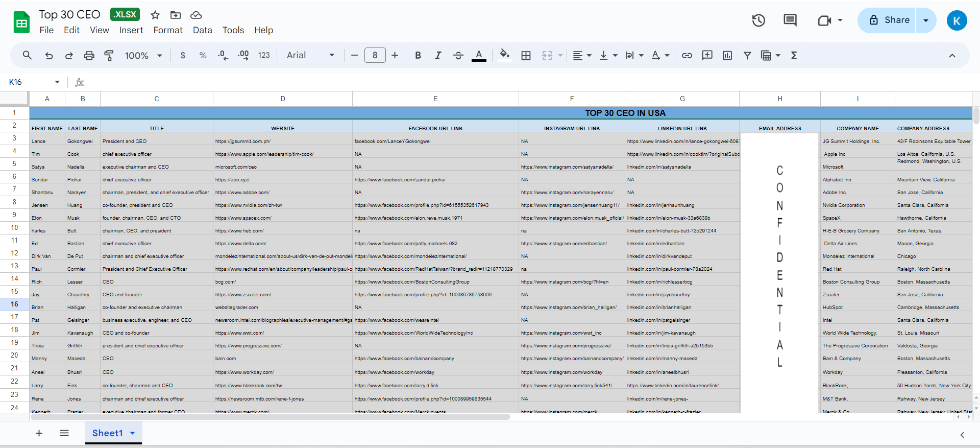Viewport: 980px width, 448px height.
Task: Insert link with chain icon
Action: point(687,55)
